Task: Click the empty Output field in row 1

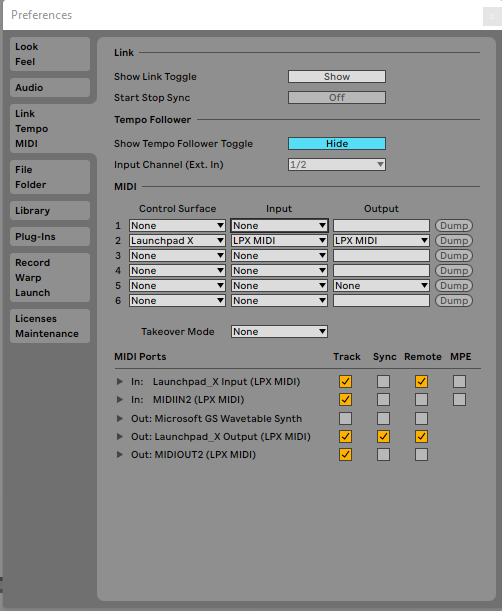Action: click(x=381, y=226)
